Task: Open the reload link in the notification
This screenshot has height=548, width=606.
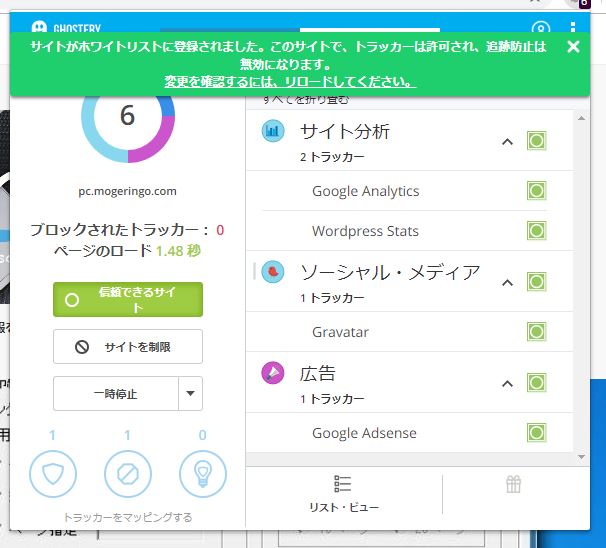Action: [290, 82]
